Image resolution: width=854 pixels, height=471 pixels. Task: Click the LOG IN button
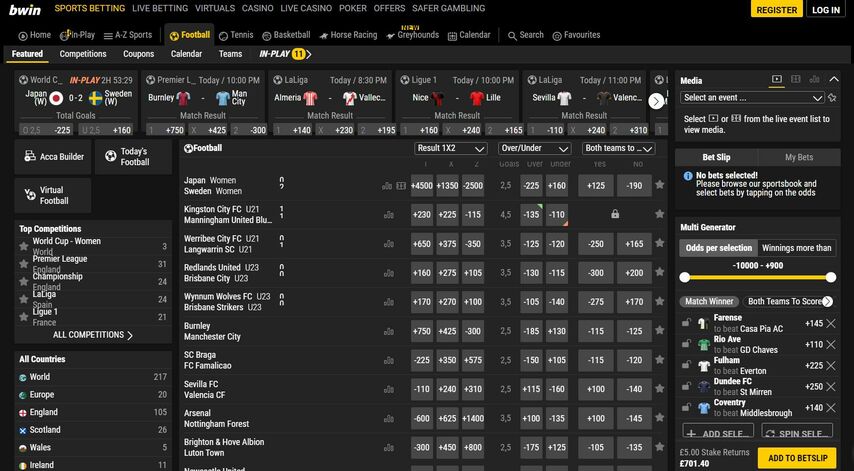tap(826, 9)
